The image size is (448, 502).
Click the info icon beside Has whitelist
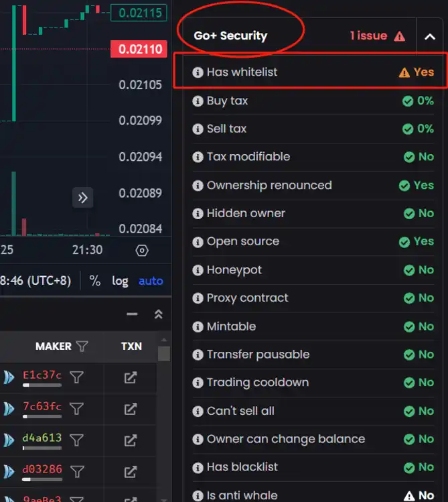tap(198, 72)
